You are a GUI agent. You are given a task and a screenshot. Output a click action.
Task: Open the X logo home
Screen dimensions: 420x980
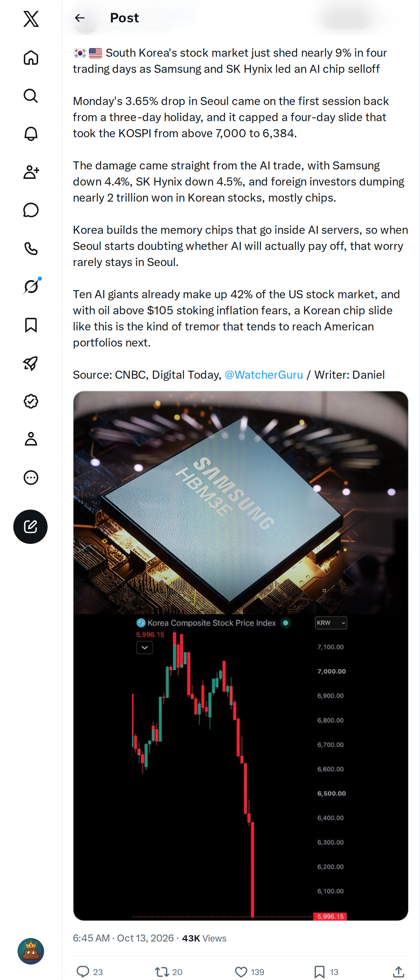coord(31,19)
